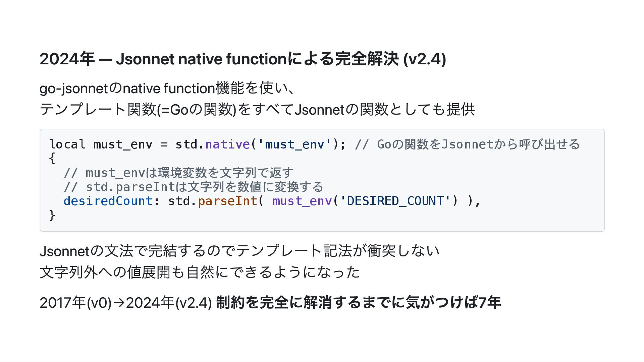Click the purple must_env call before 'DESIRED_COUNT'
Viewport: 644px width, 362px height.
pyautogui.click(x=302, y=201)
